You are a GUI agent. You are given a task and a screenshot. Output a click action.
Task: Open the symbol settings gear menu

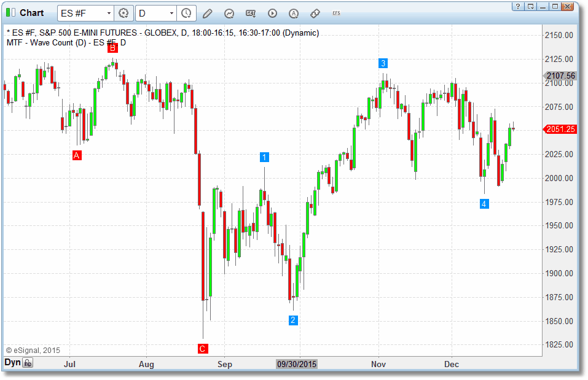(x=123, y=14)
